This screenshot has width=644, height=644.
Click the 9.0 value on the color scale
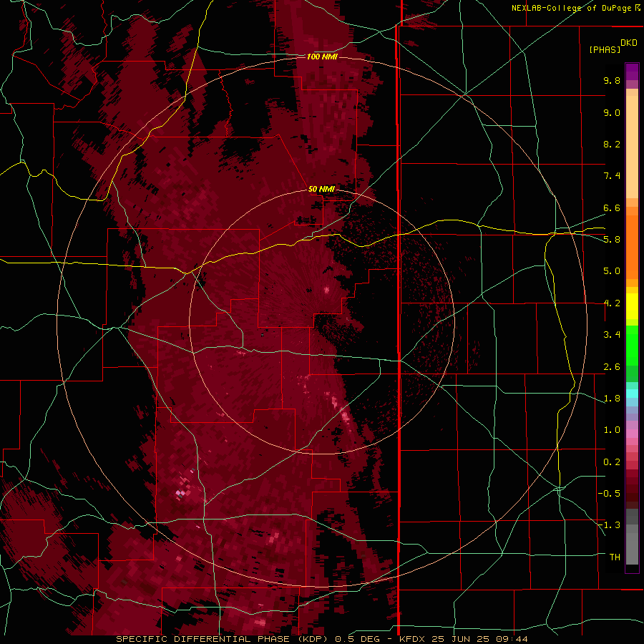coord(612,112)
